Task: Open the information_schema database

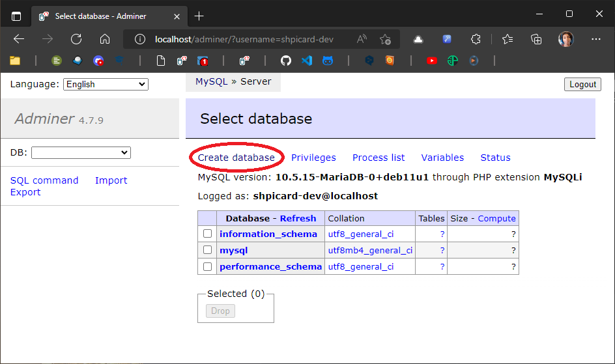Action: [268, 234]
